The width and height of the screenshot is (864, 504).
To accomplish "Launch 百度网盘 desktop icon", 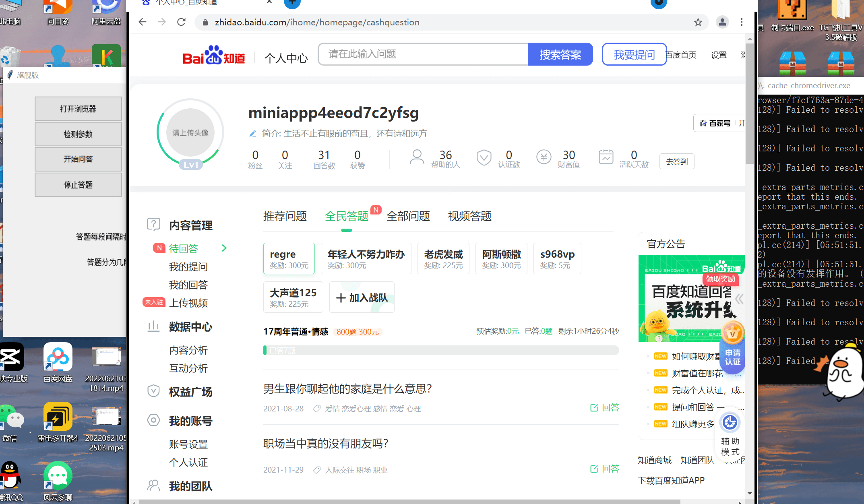I will (58, 357).
